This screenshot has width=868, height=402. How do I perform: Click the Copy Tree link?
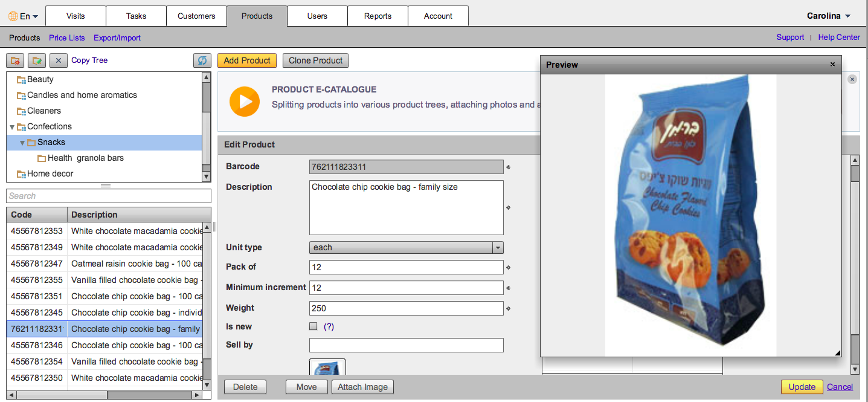tap(89, 60)
